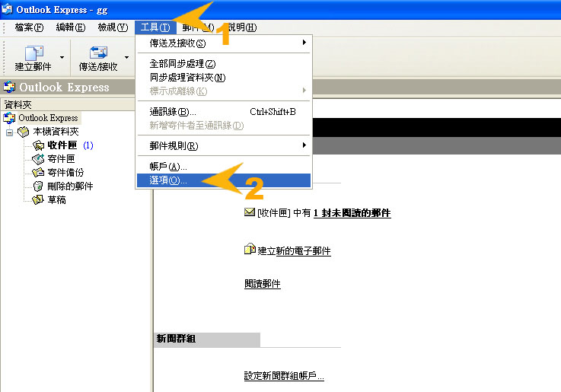Open the 說明(H) menu
This screenshot has height=392, width=561.
242,27
